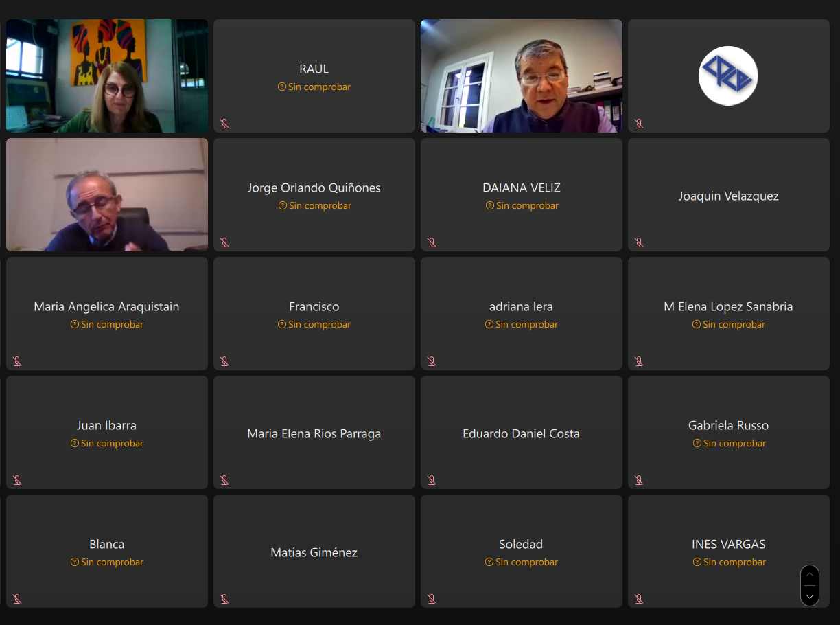Click the question-mark status icon under adriana lera
Screen dimensions: 840x625
coord(489,325)
